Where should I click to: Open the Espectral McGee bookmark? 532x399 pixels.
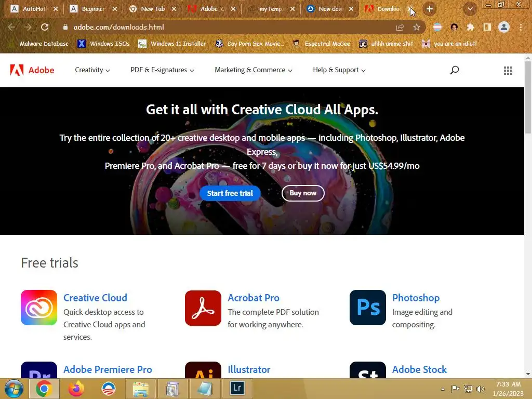(x=321, y=44)
